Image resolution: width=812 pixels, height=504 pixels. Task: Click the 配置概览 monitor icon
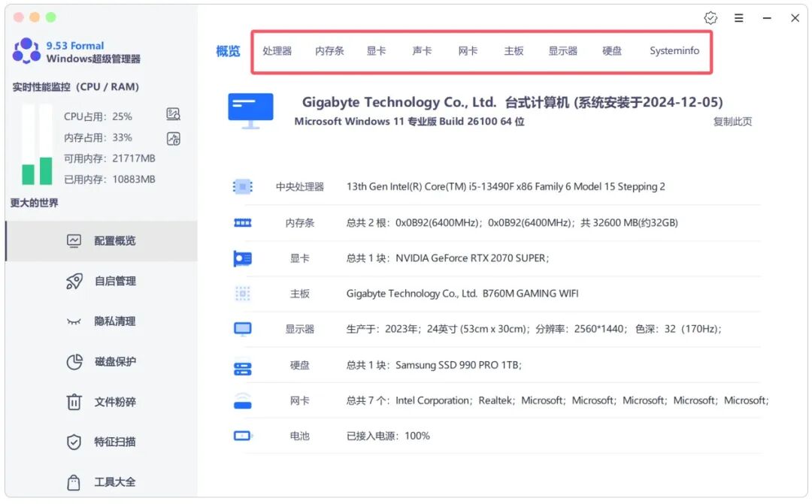click(x=74, y=240)
